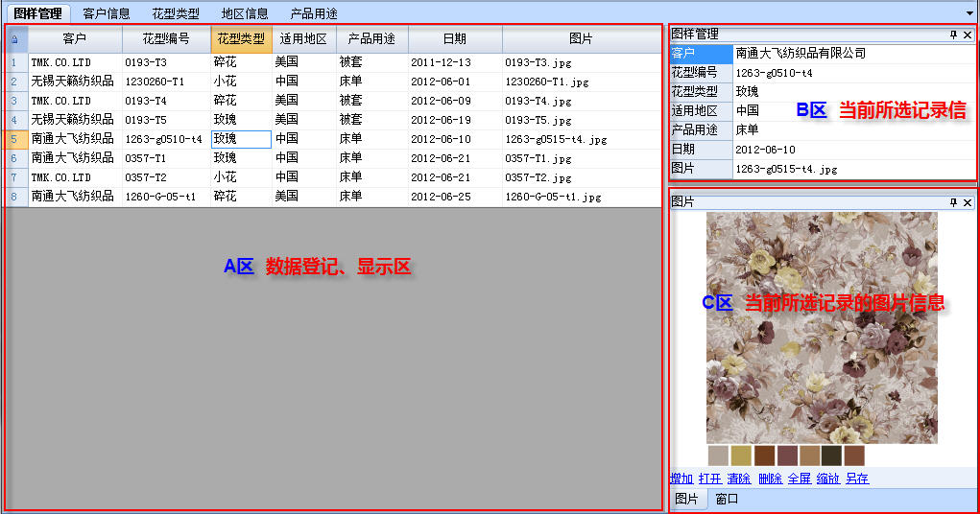
Task: Pick the light beige color swatch
Action: pyautogui.click(x=718, y=456)
